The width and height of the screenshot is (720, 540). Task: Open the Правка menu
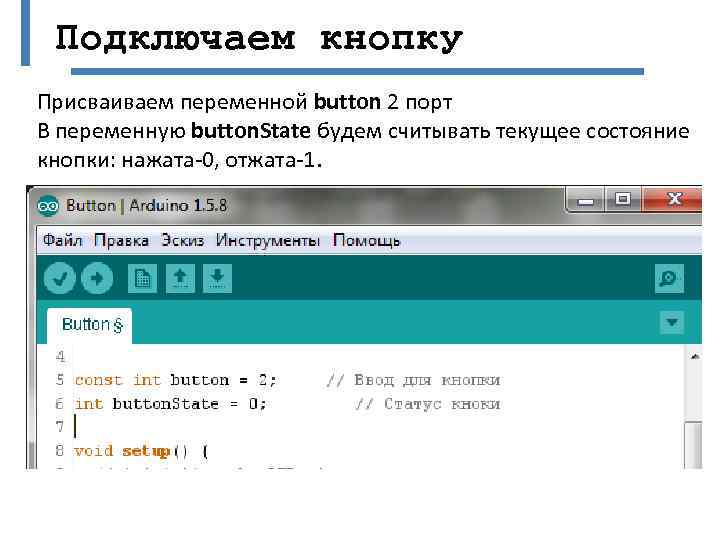121,240
